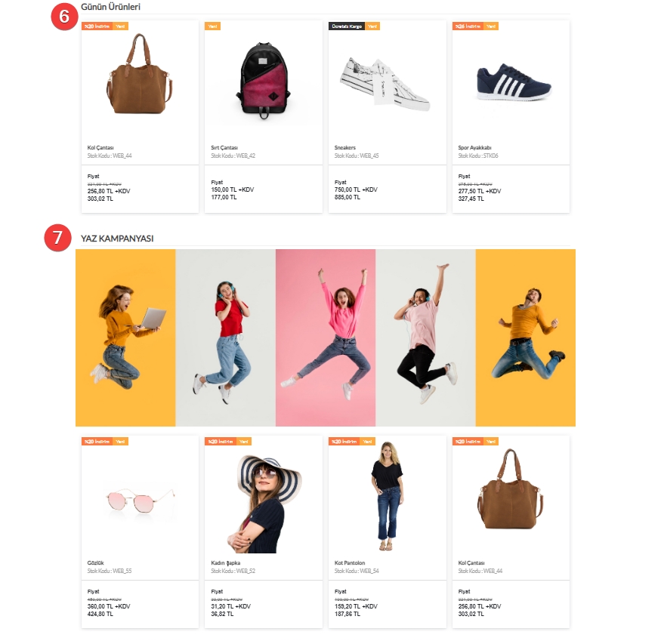The width and height of the screenshot is (664, 644).
Task: Click the Yeni badge on Sırt Çantası card
Action: 212,26
